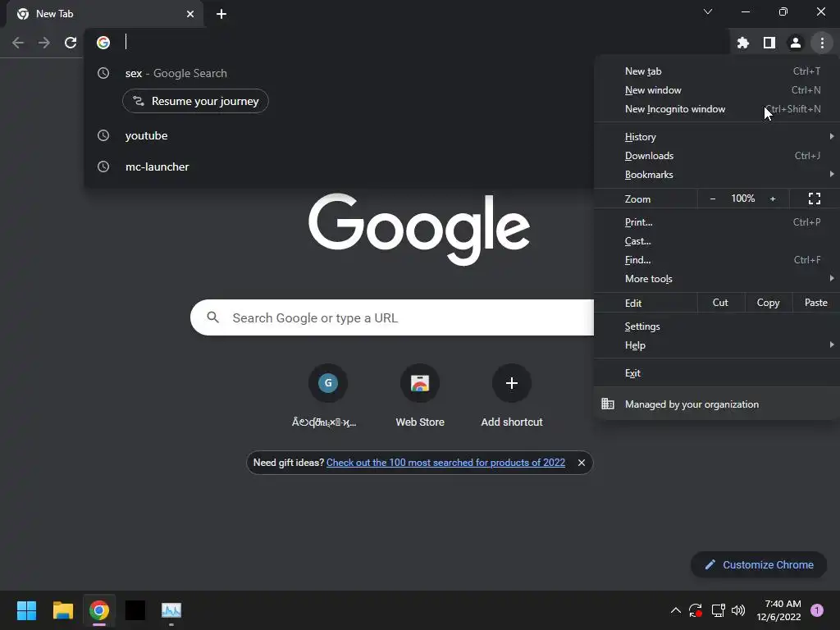Select Cast... menu item

click(x=717, y=241)
